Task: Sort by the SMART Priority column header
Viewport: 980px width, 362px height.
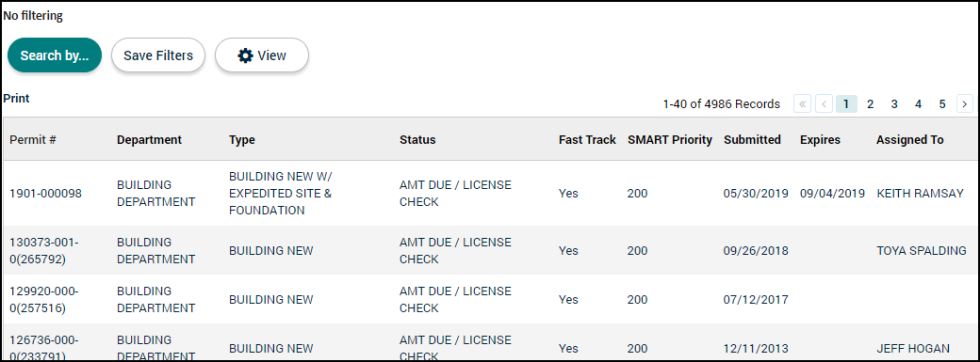Action: [669, 139]
